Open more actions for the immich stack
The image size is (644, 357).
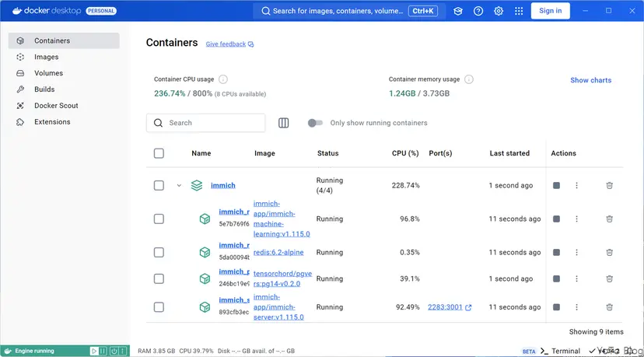point(576,185)
